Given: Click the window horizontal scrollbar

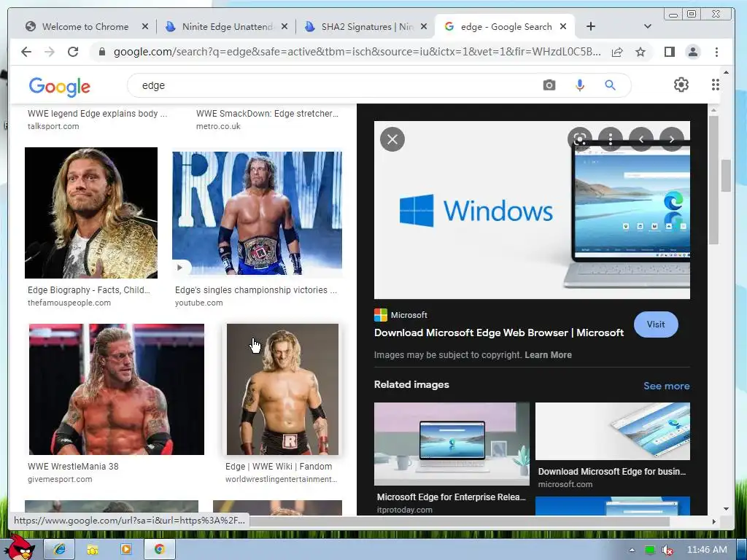Looking at the screenshot, I should point(460,522).
